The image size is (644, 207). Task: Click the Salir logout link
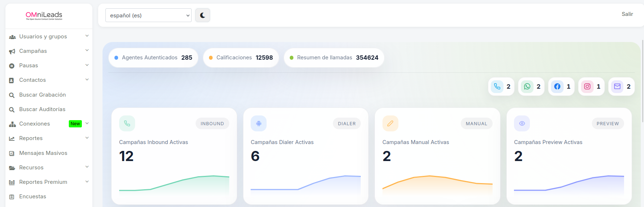pyautogui.click(x=627, y=14)
